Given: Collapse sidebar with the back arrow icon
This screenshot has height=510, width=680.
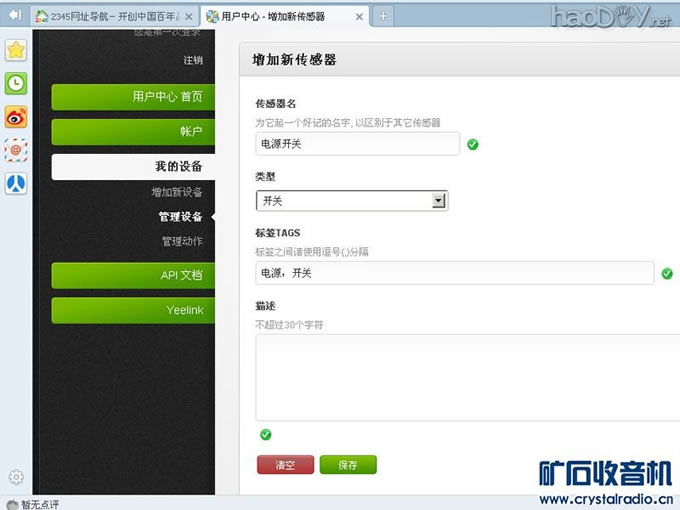Looking at the screenshot, I should 15,15.
